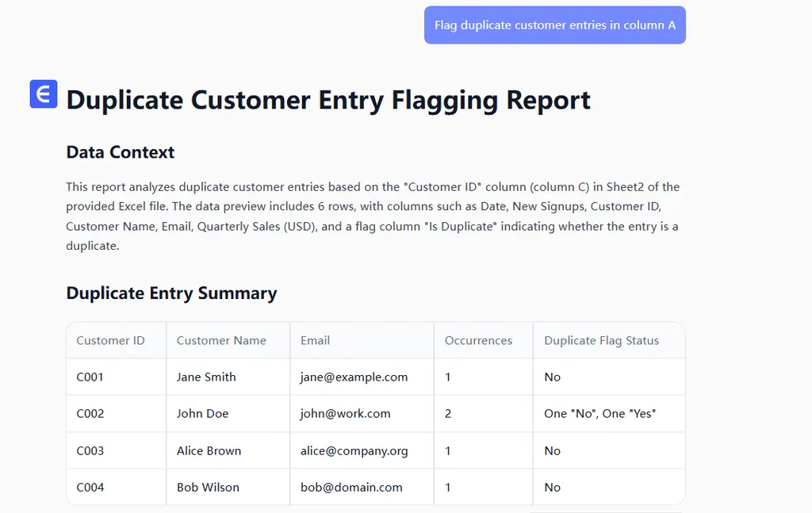Click the John Doe name cell
The image size is (812, 513).
tap(202, 413)
